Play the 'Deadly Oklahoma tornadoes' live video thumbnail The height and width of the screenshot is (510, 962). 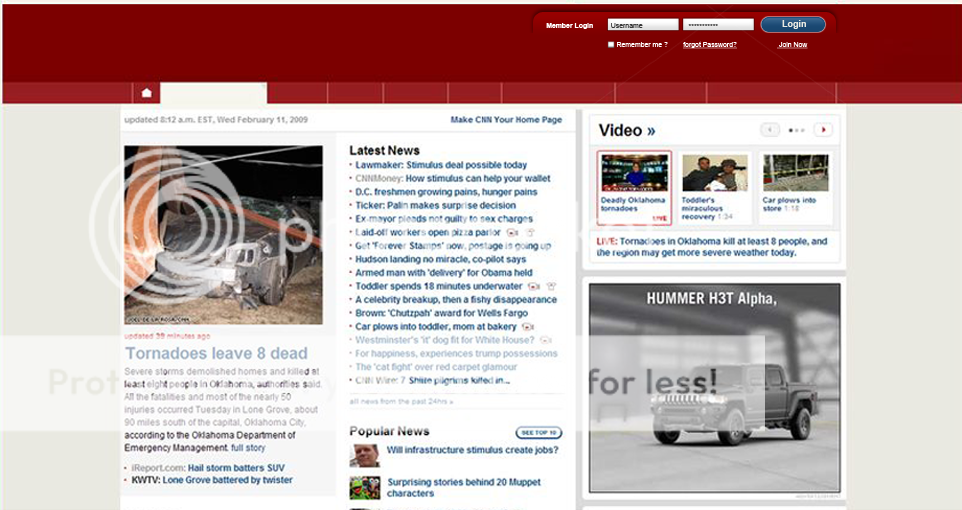coord(634,173)
